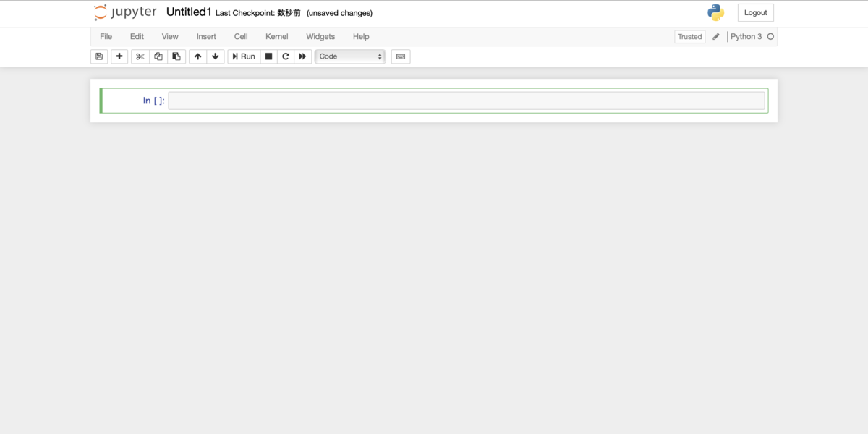Open the Help menu
The image size is (868, 434).
click(x=361, y=36)
